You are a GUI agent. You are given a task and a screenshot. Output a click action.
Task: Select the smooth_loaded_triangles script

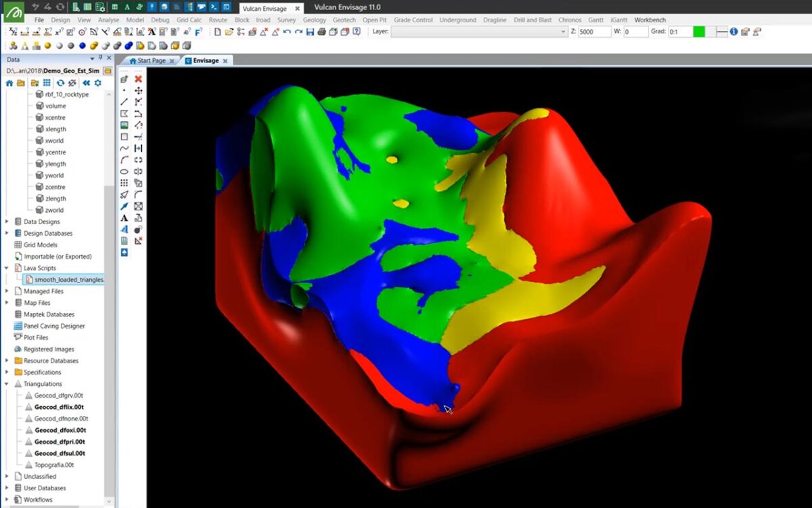pos(64,279)
